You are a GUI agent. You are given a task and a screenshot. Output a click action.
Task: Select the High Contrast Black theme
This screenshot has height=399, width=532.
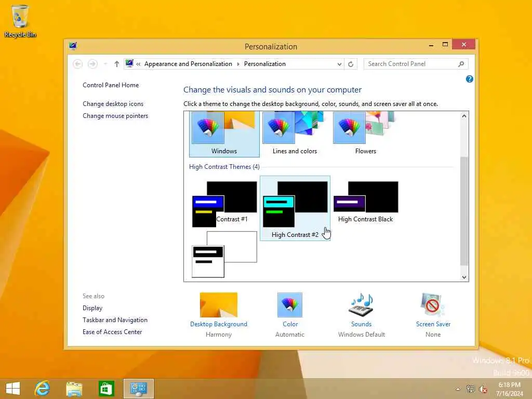point(365,202)
